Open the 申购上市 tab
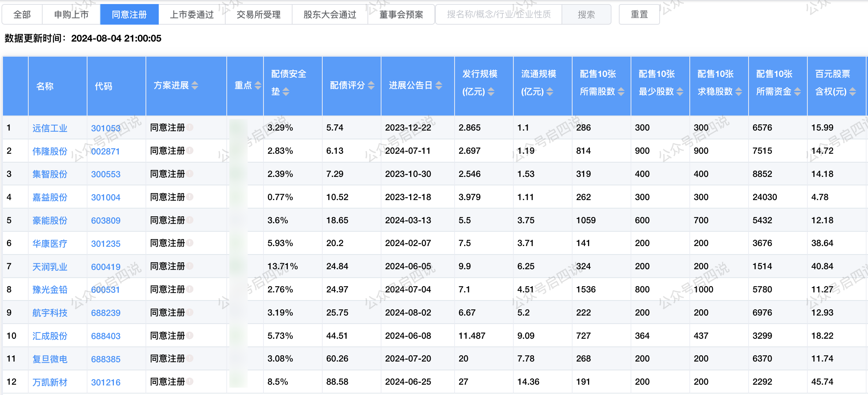The height and width of the screenshot is (395, 868). point(71,15)
